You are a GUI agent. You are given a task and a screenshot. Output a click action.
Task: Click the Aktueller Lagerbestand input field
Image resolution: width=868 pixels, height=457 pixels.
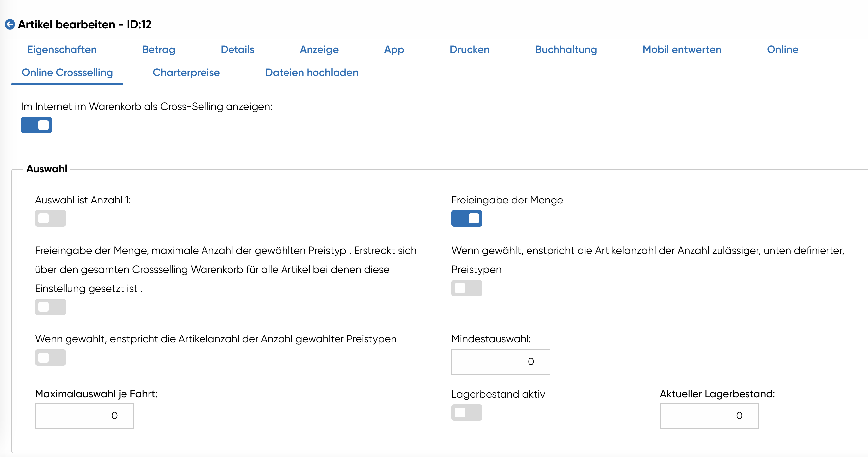[709, 416]
